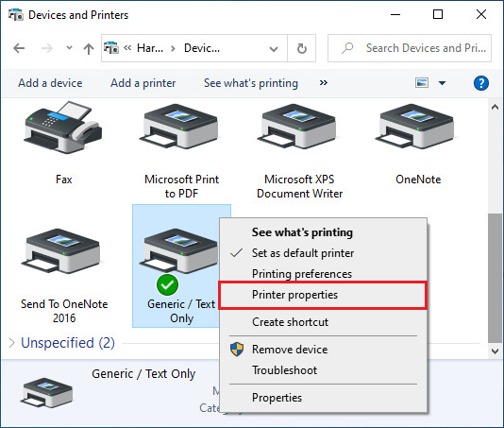Go forward with the Forward arrow
504x428 pixels.
pyautogui.click(x=47, y=48)
